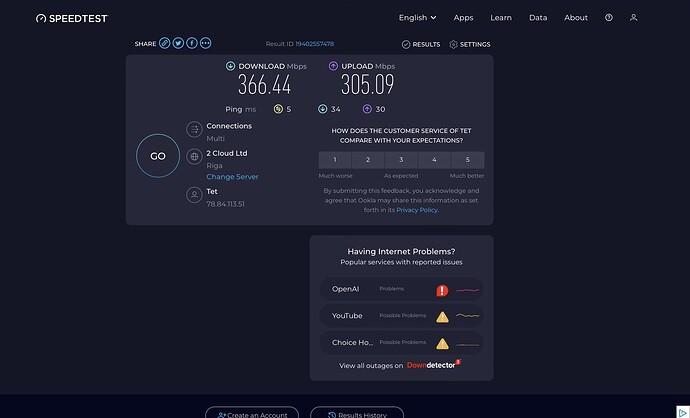Start a new test with GO button
Viewport: 690px width, 418px height.
158,156
